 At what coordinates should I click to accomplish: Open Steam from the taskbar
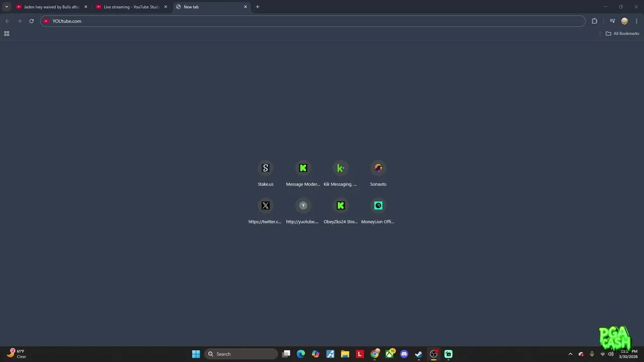(x=419, y=354)
